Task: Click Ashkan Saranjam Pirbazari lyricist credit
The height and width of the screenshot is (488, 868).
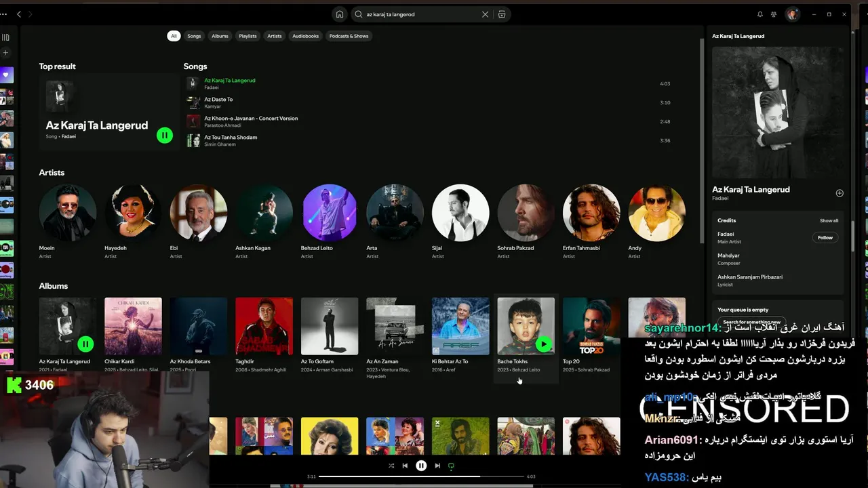Action: (750, 277)
